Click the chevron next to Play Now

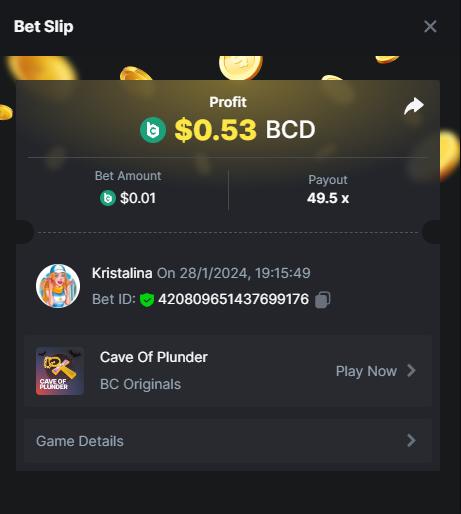click(x=412, y=371)
